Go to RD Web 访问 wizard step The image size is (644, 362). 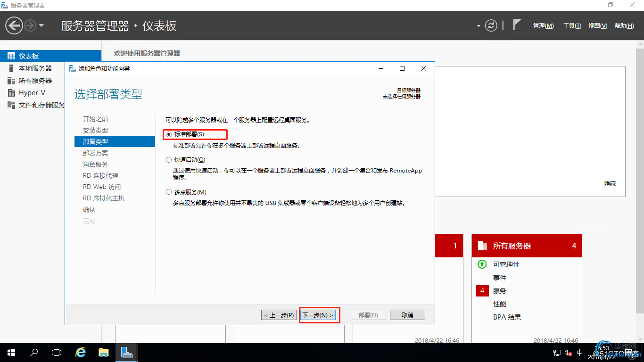click(102, 187)
